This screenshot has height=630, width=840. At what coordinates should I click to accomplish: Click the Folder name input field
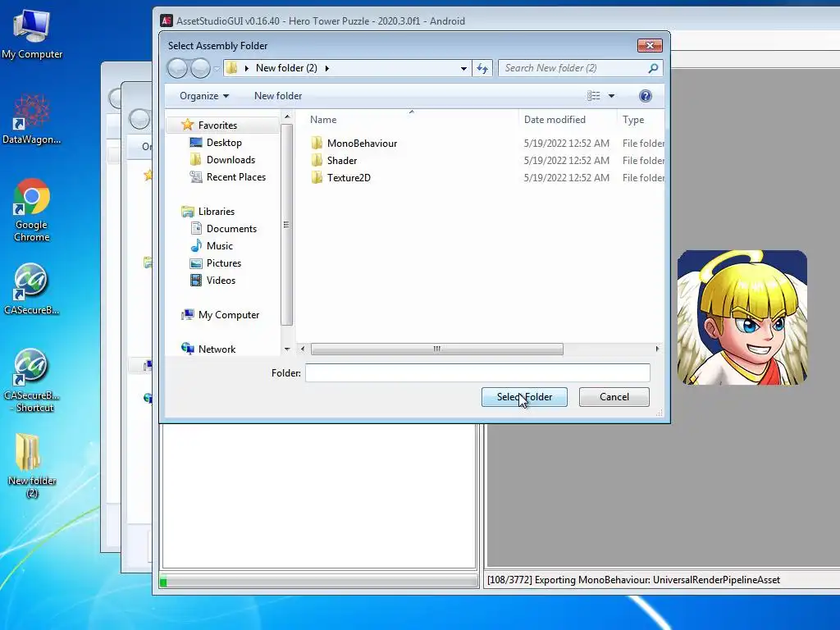[477, 373]
